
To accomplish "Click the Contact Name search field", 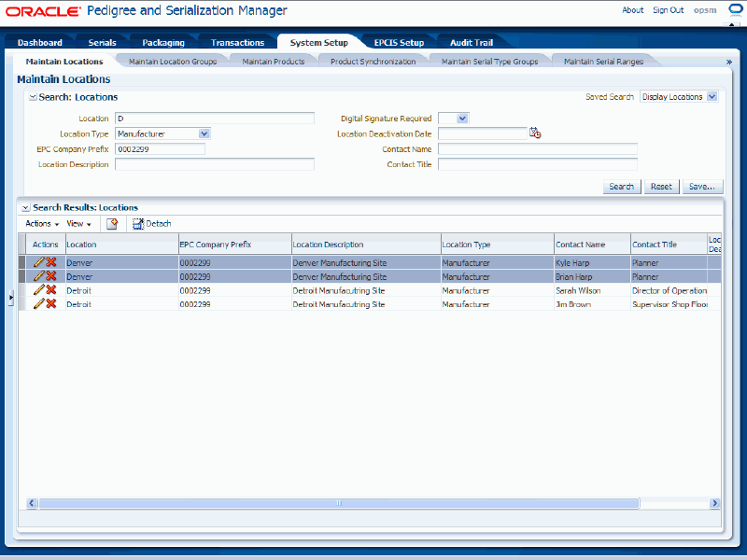I will pos(538,149).
